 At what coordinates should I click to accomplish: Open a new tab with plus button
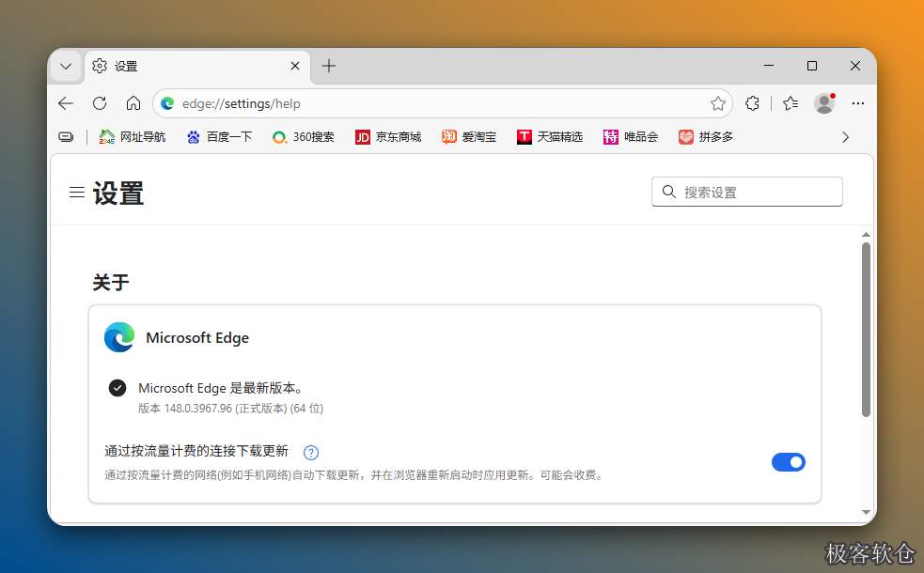[329, 66]
